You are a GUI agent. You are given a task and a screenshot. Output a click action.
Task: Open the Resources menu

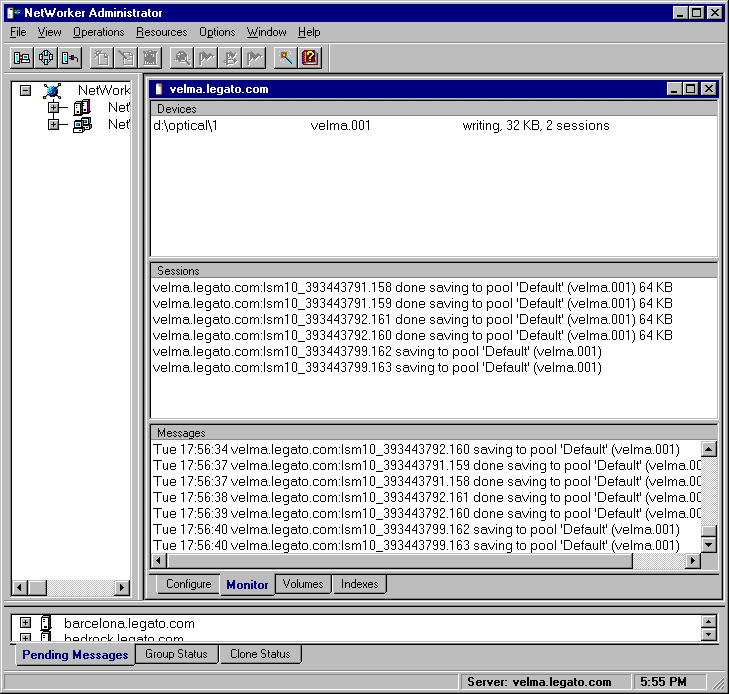click(161, 32)
